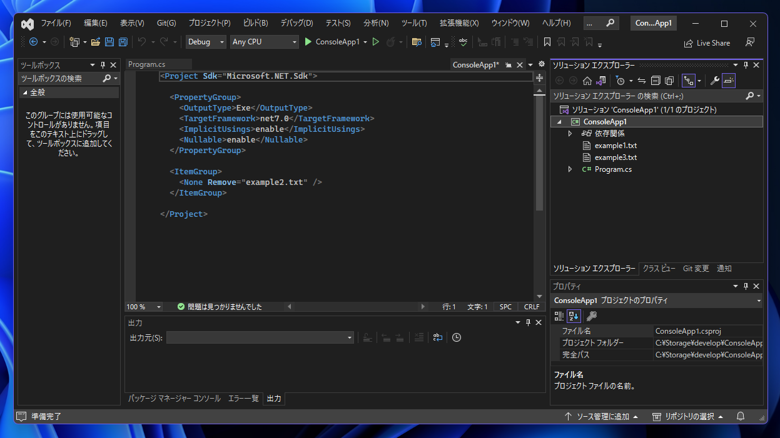Click the CRLF line ending indicator

pos(531,307)
